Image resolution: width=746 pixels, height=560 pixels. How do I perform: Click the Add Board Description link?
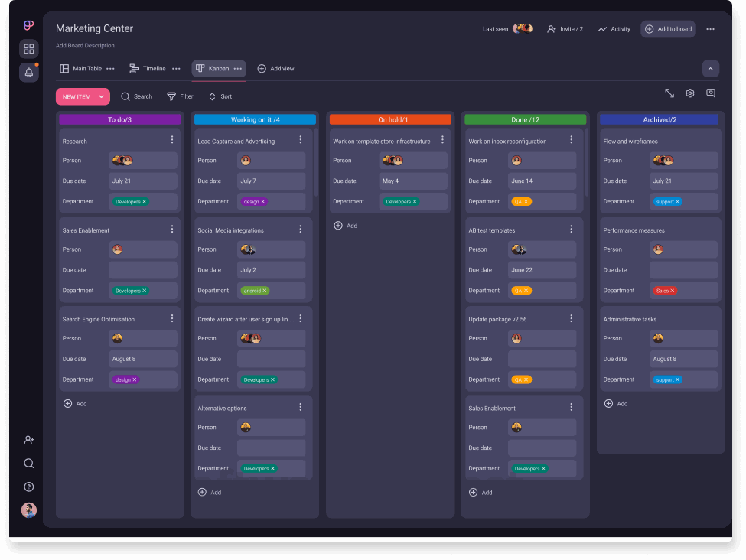(x=83, y=45)
